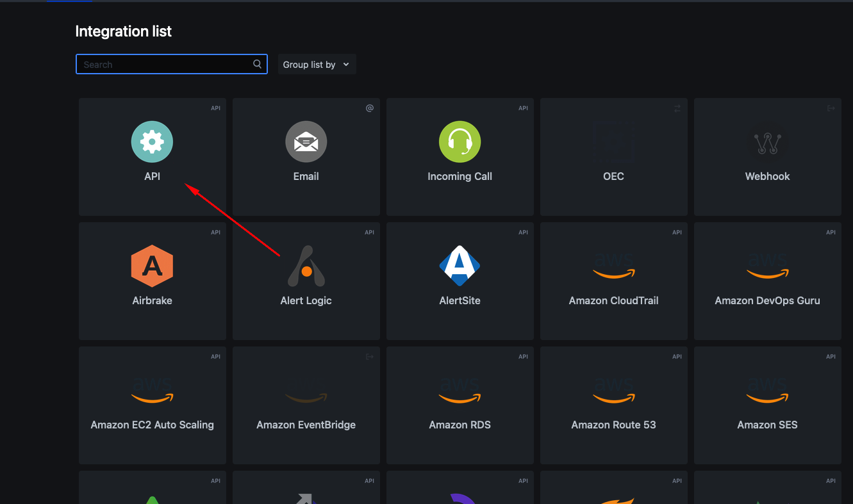
Task: Select the Amazon DevOps Guru AWS icon
Action: coord(768,266)
